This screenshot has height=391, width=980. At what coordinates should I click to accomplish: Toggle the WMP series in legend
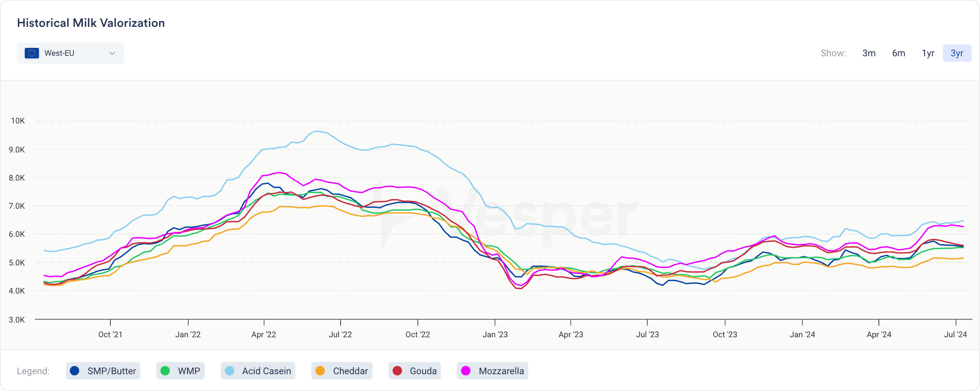pos(180,371)
